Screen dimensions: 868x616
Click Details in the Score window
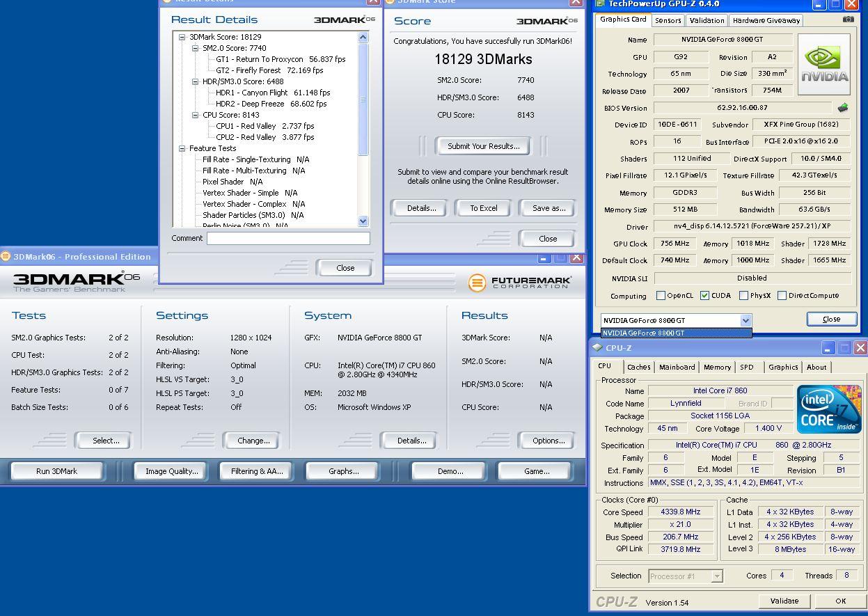pyautogui.click(x=421, y=208)
